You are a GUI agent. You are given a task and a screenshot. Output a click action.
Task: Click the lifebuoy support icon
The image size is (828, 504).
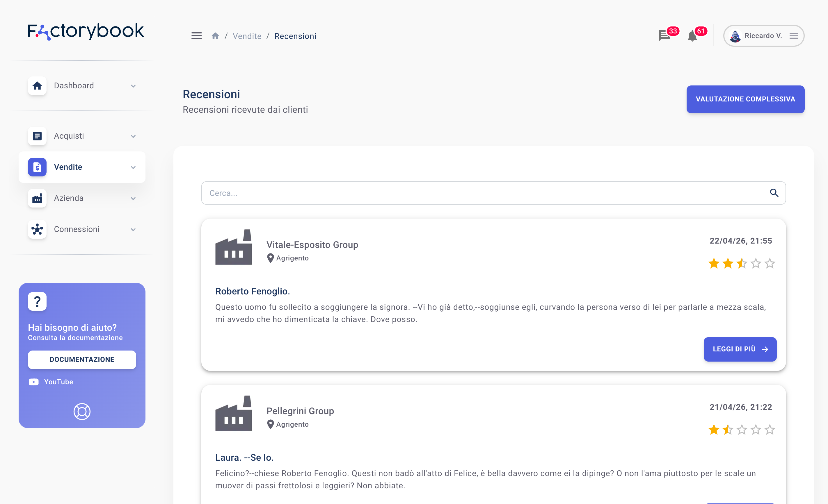pyautogui.click(x=82, y=411)
